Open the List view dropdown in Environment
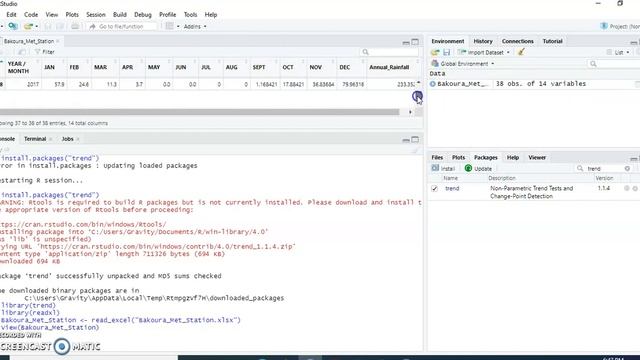640x360 pixels. pos(618,52)
